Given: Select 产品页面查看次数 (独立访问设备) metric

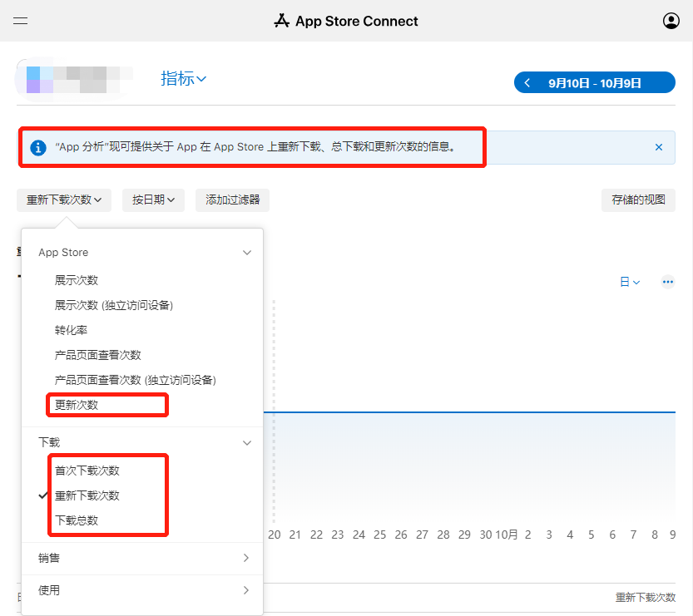Looking at the screenshot, I should (136, 380).
